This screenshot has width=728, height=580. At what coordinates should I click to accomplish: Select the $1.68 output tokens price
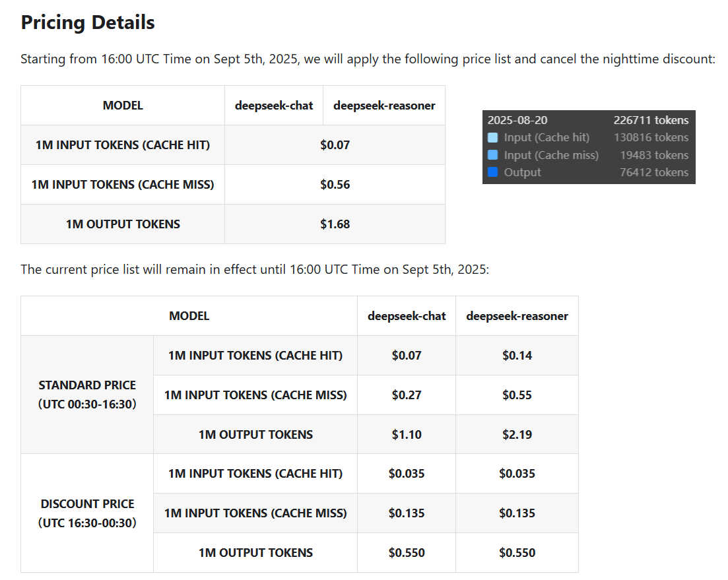[x=335, y=224]
